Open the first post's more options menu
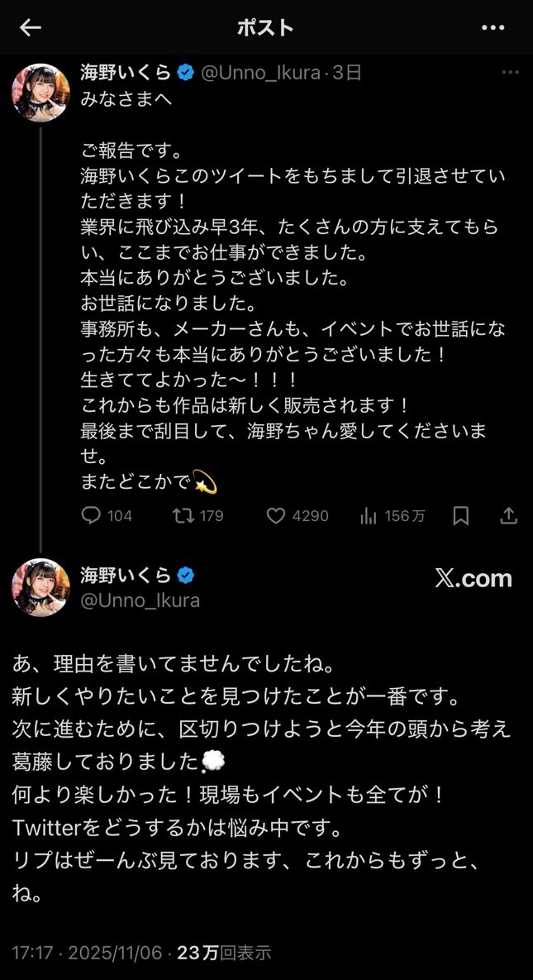Image resolution: width=533 pixels, height=980 pixels. click(x=510, y=73)
